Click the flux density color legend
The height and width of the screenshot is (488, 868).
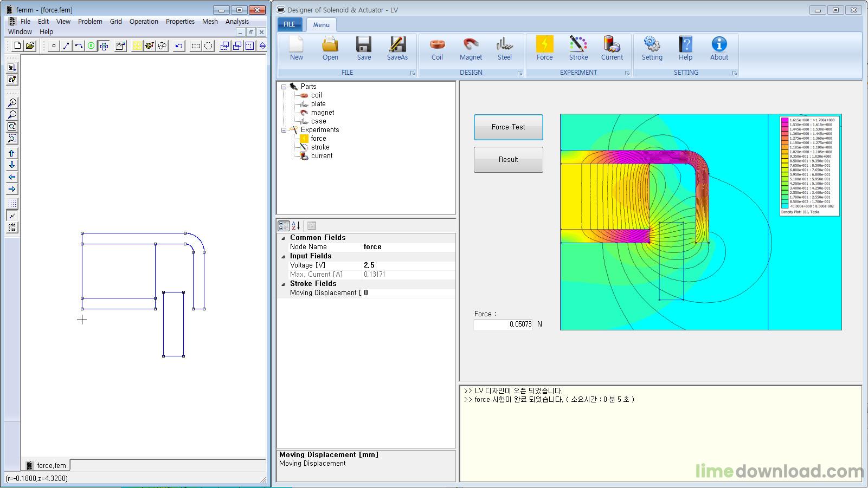click(809, 166)
